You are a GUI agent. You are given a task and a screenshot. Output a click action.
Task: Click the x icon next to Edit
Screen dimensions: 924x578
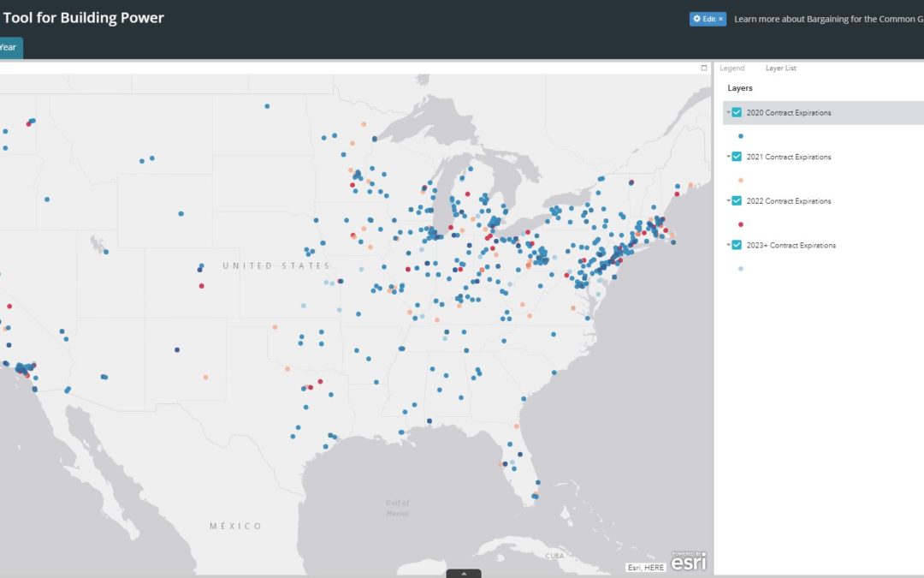click(719, 18)
